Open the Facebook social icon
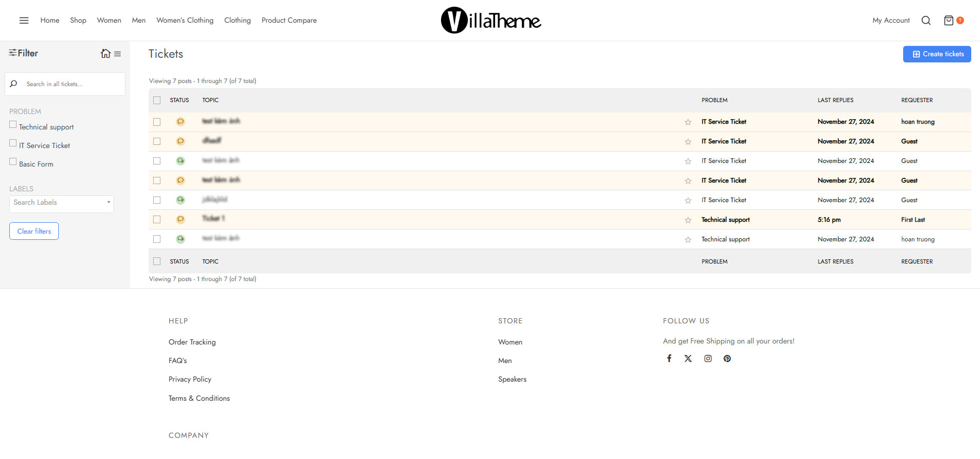The image size is (980, 459). 669,358
